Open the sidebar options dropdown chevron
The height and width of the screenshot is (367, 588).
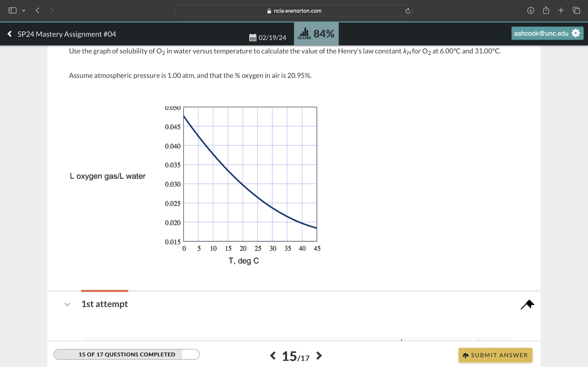[23, 10]
